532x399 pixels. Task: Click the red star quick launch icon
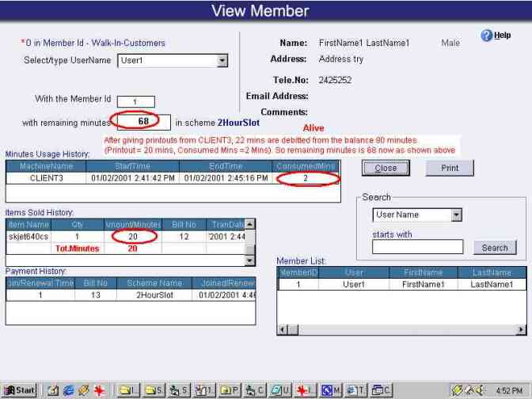click(x=100, y=390)
